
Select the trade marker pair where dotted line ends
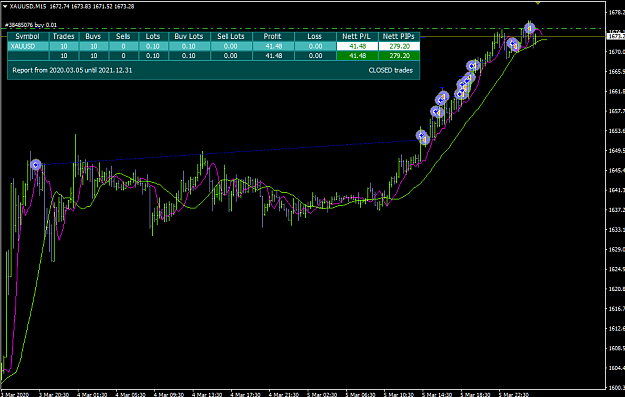coord(423,137)
